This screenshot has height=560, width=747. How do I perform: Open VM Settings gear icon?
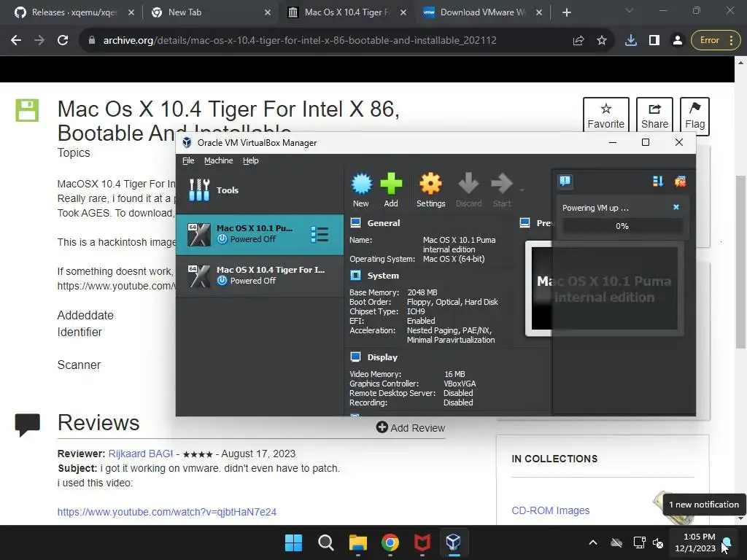point(430,190)
